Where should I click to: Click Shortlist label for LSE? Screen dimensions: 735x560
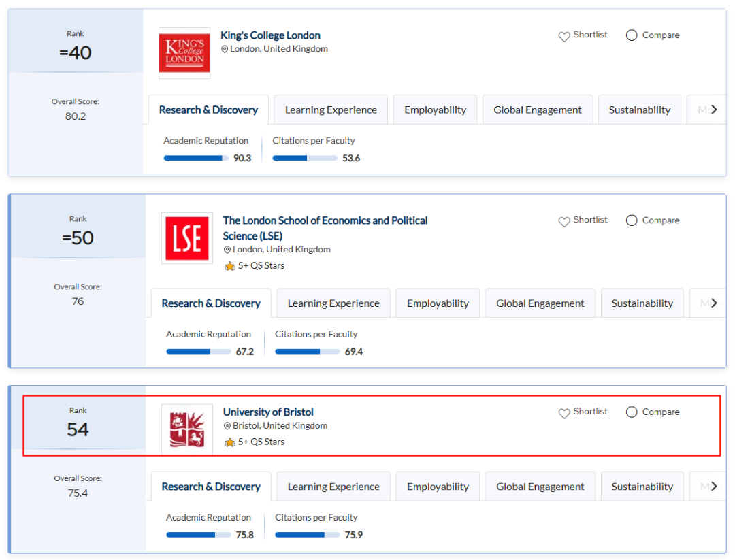[590, 220]
